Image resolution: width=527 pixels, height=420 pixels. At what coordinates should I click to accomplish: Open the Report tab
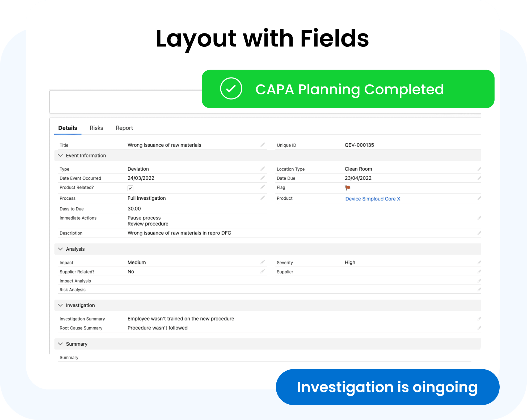click(124, 128)
